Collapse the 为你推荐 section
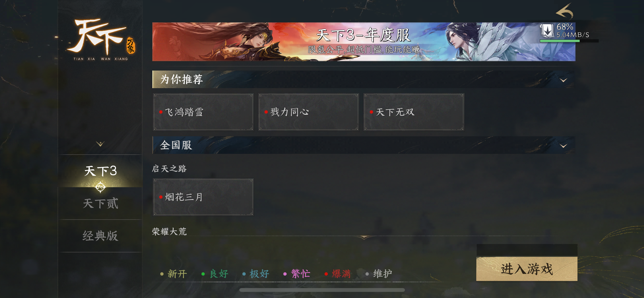Image resolution: width=644 pixels, height=298 pixels. click(563, 80)
